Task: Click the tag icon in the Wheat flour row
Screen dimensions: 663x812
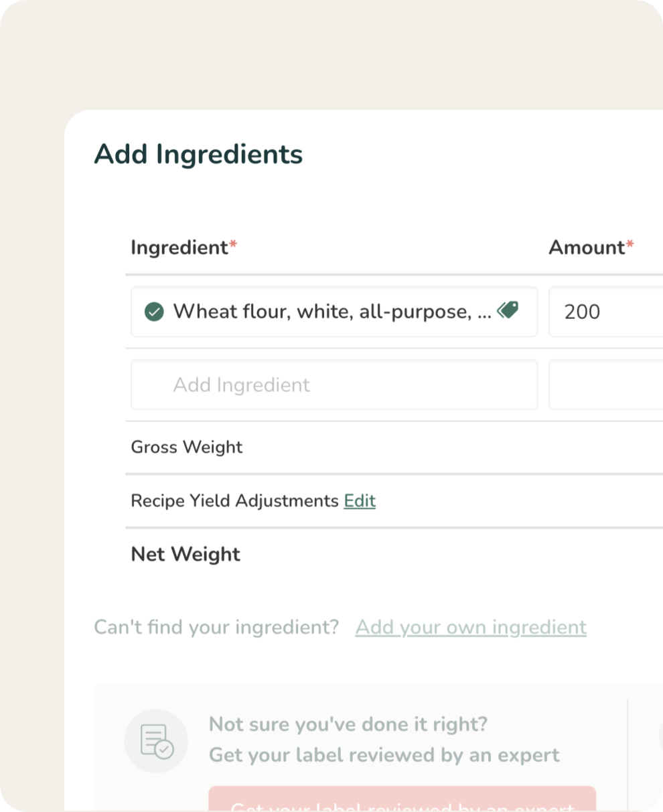Action: (x=508, y=310)
